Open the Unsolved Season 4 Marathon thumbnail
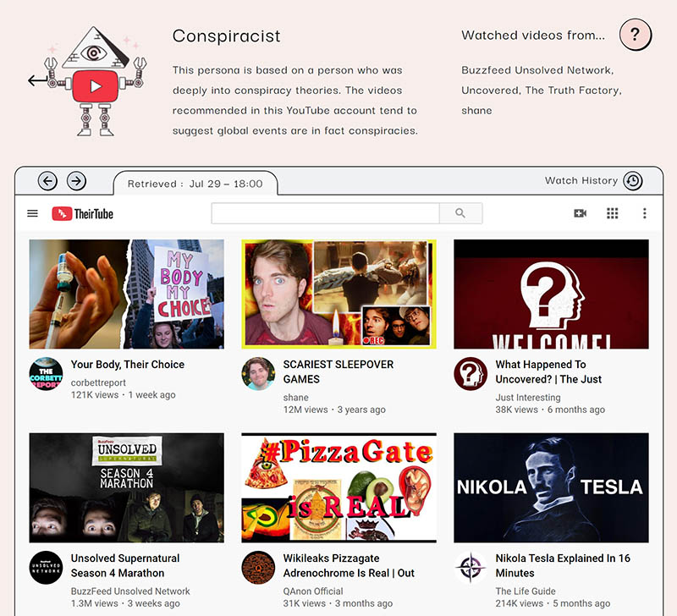Viewport: 677px width, 616px height. [x=126, y=487]
